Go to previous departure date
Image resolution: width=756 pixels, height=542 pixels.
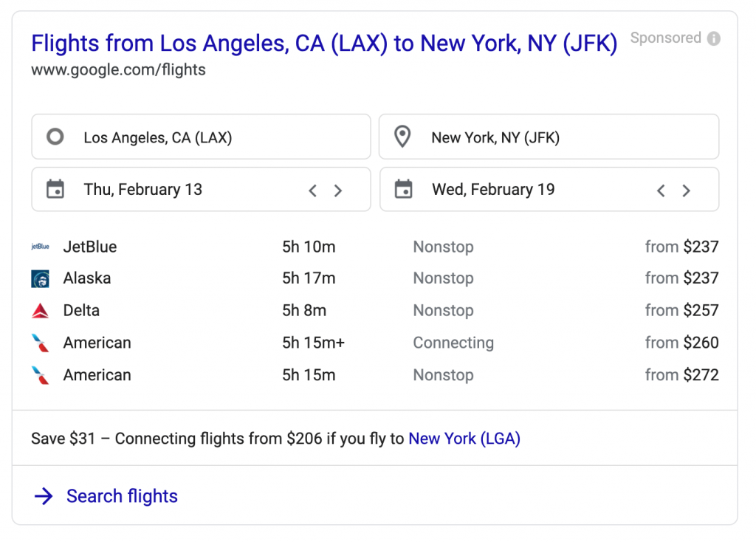coord(313,191)
